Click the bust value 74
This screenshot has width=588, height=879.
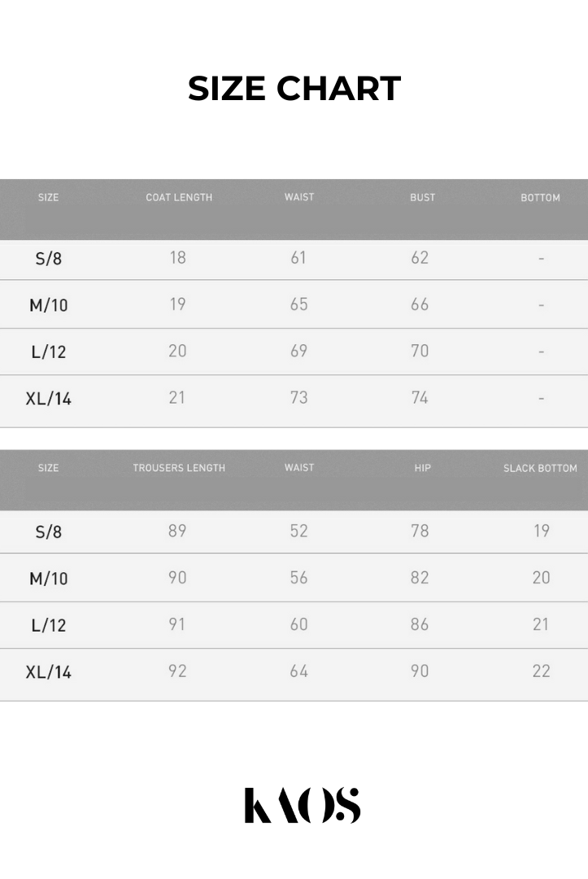[x=420, y=398]
